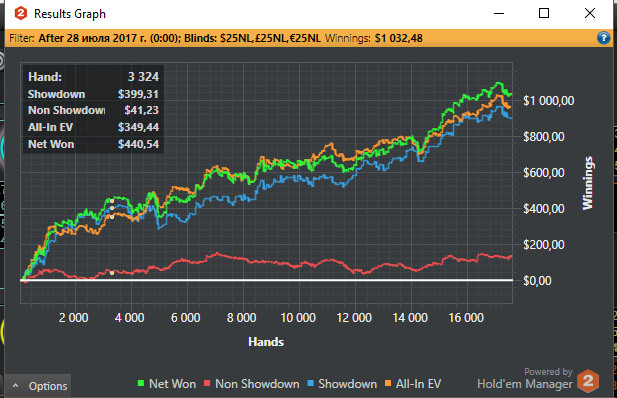Image resolution: width=617 pixels, height=398 pixels.
Task: Click the Hands x-axis title
Action: pos(266,342)
